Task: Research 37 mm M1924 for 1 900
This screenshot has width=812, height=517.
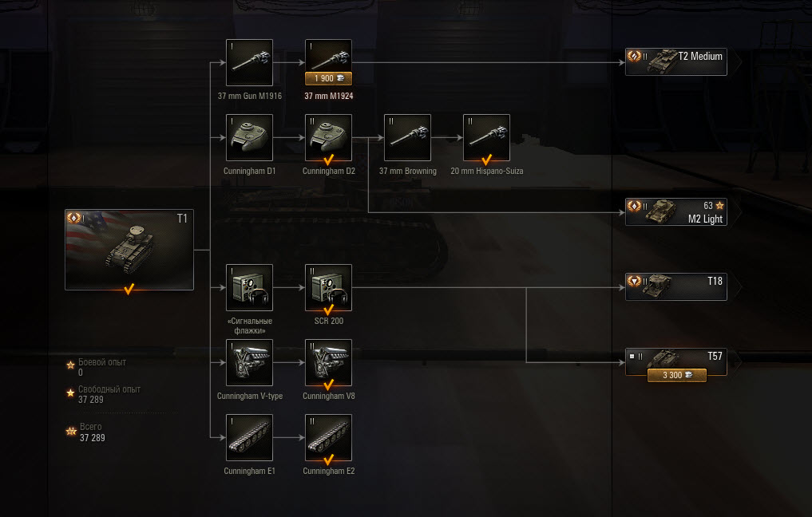Action: [x=328, y=78]
